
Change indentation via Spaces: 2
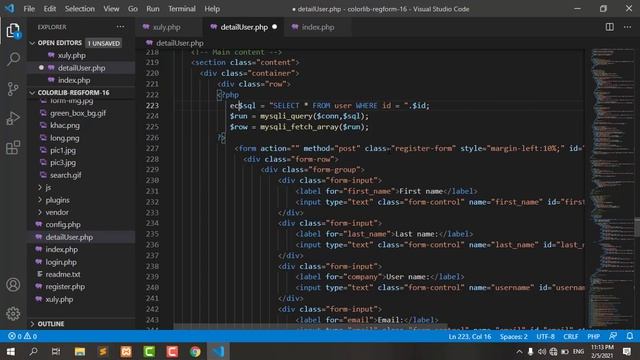(x=513, y=336)
